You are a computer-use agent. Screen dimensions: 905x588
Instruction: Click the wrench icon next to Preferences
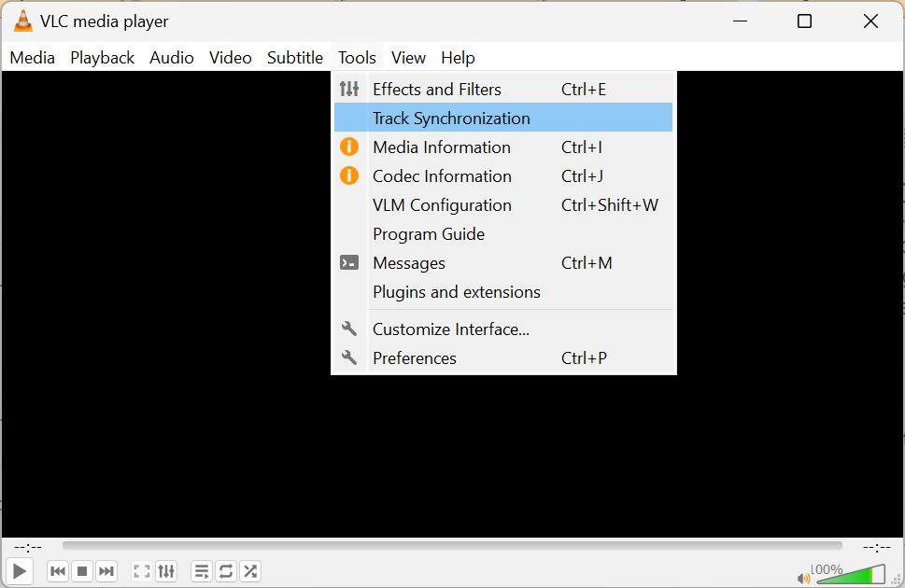click(x=348, y=357)
